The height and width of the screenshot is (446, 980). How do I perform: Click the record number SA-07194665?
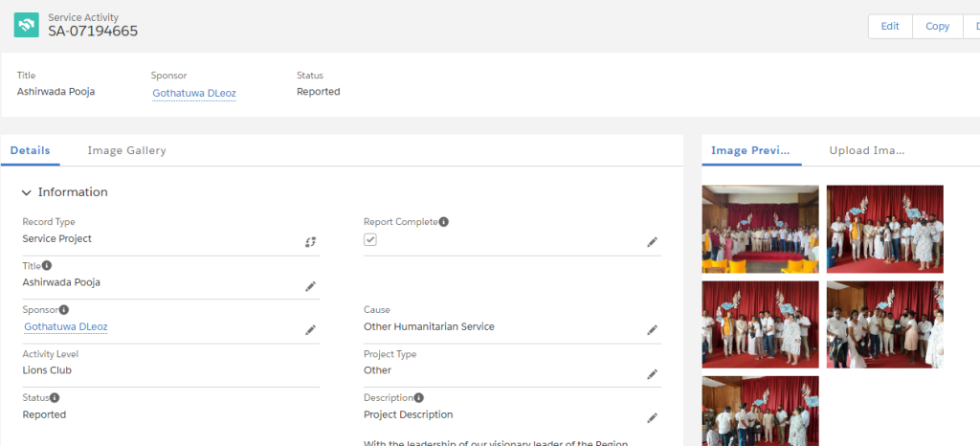coord(93,31)
